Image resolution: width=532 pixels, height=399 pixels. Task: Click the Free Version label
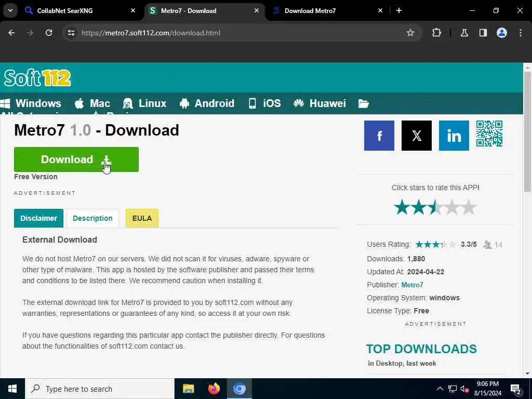(36, 177)
